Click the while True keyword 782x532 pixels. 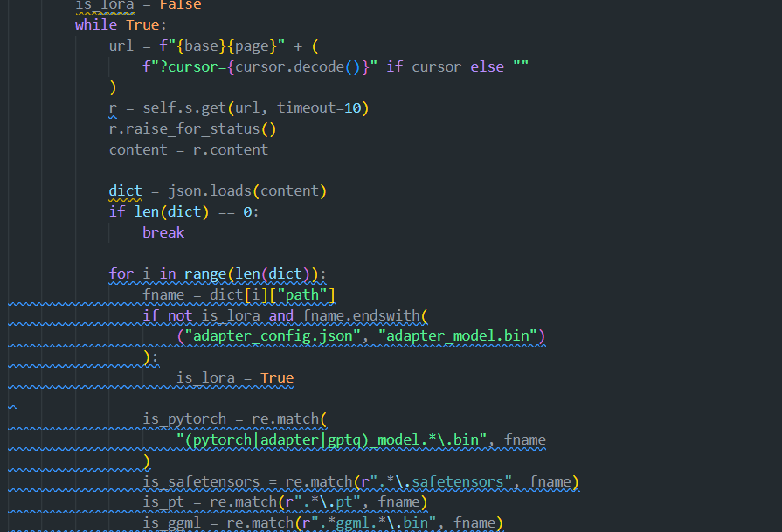tap(96, 24)
